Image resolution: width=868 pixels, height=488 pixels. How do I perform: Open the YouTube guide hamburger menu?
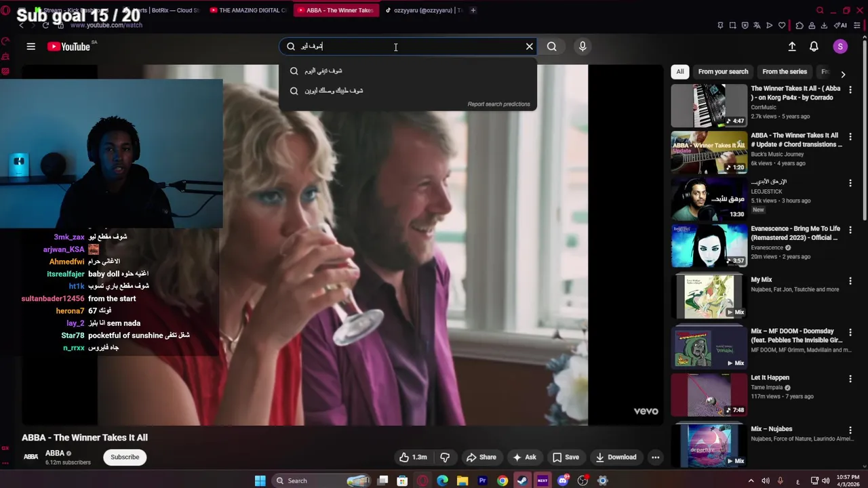[x=31, y=46]
